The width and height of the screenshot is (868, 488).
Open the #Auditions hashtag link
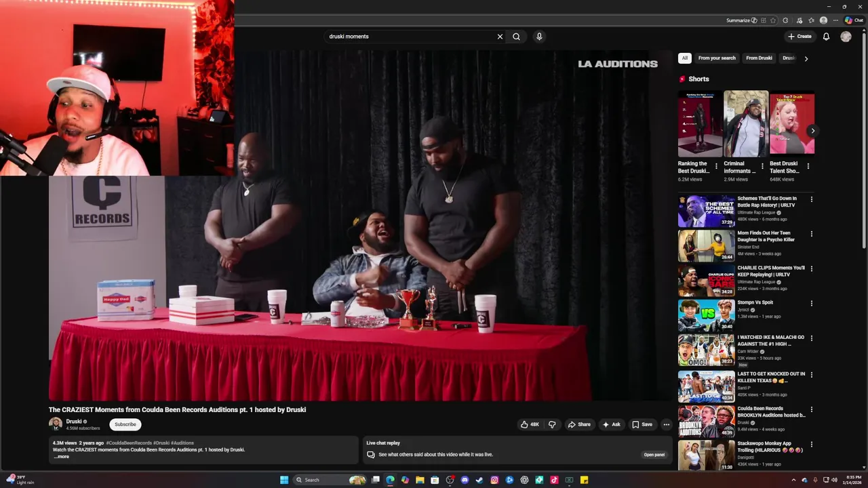coord(182,443)
